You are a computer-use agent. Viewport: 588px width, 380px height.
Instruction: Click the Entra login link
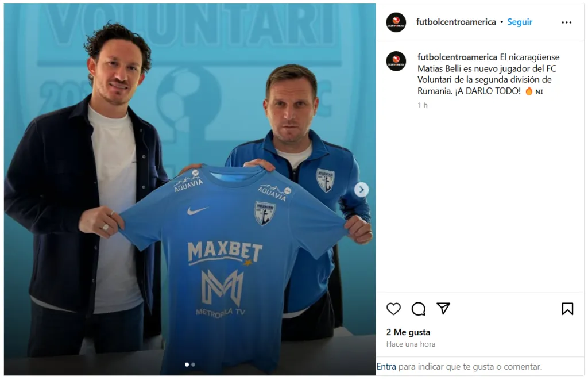tap(386, 366)
